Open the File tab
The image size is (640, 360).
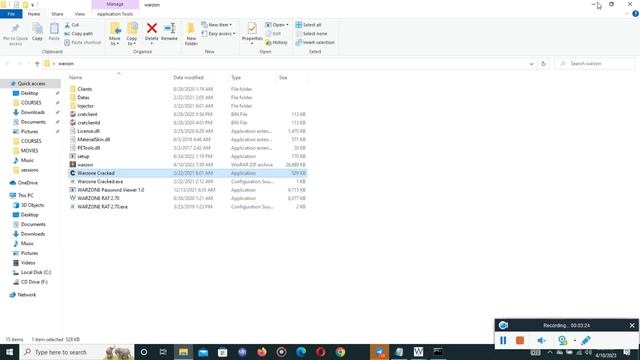coord(11,14)
